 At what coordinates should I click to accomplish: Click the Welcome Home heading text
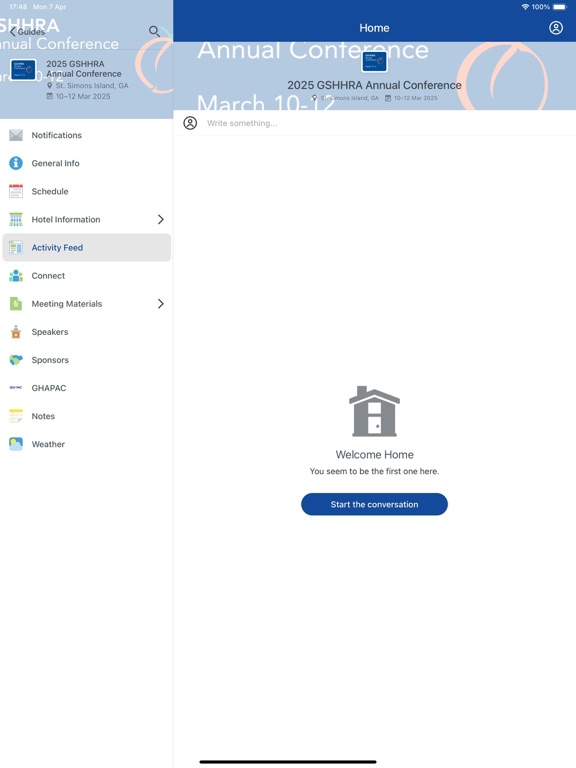(x=374, y=455)
